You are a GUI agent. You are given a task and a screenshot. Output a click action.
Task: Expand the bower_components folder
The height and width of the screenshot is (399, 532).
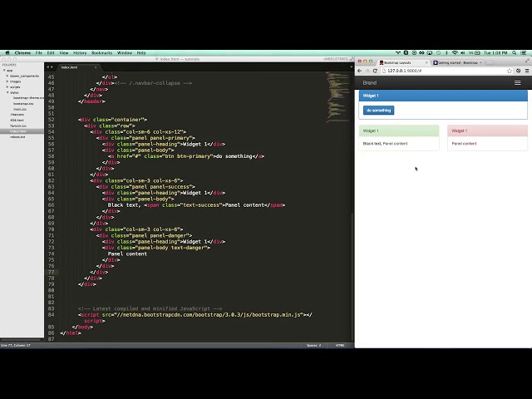coord(7,76)
